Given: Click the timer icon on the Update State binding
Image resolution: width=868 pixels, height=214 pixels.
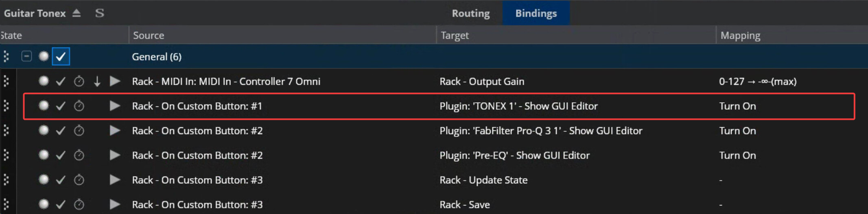Looking at the screenshot, I should point(79,180).
